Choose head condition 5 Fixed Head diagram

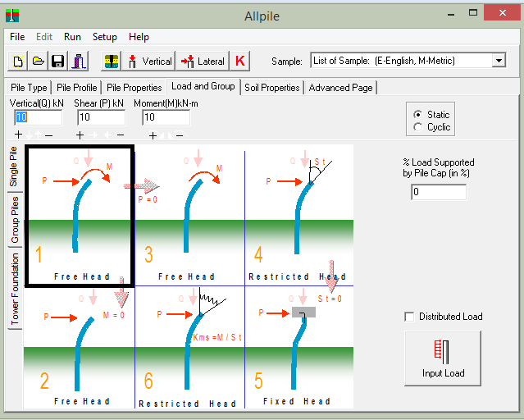point(299,348)
